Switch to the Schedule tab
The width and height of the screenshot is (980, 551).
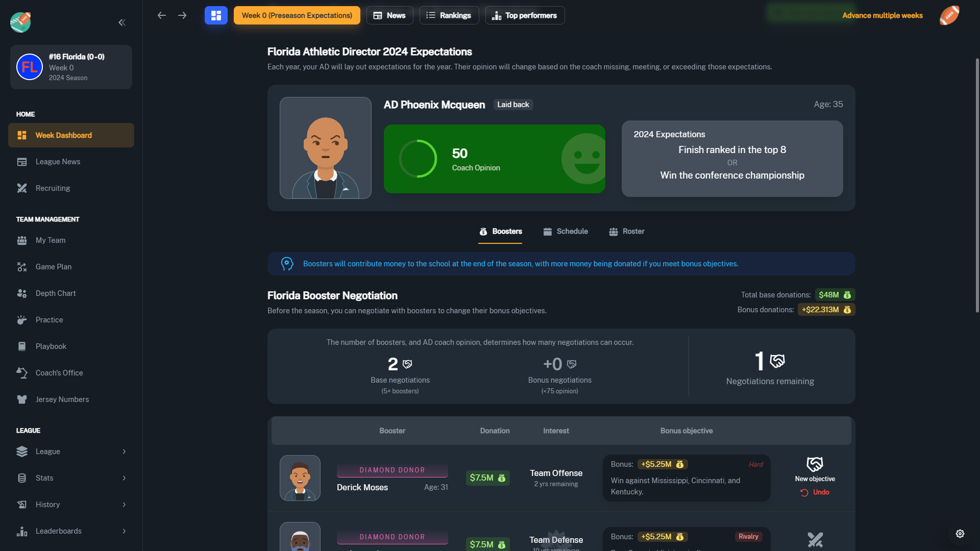(x=566, y=231)
